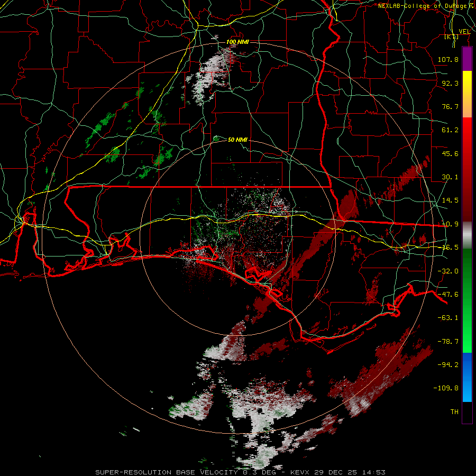
Task: Pick the green segment of the color bar
Action: tap(467, 300)
